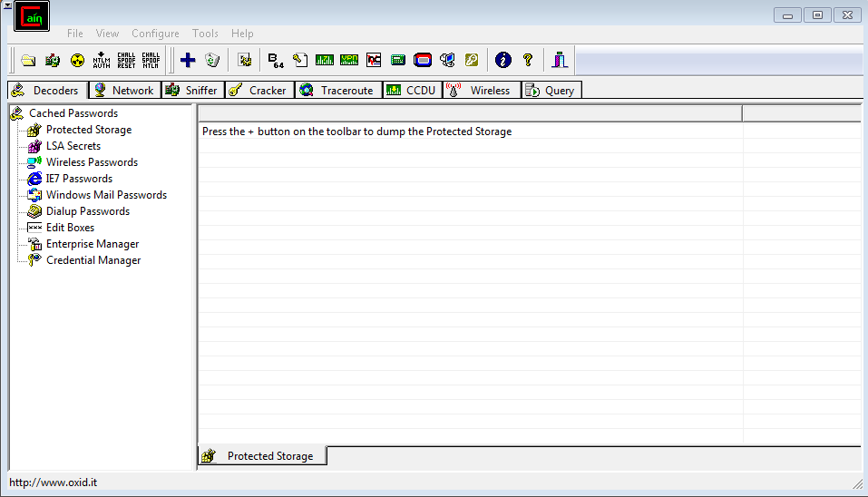Open the Help menu
Image resolution: width=868 pixels, height=497 pixels.
(242, 34)
